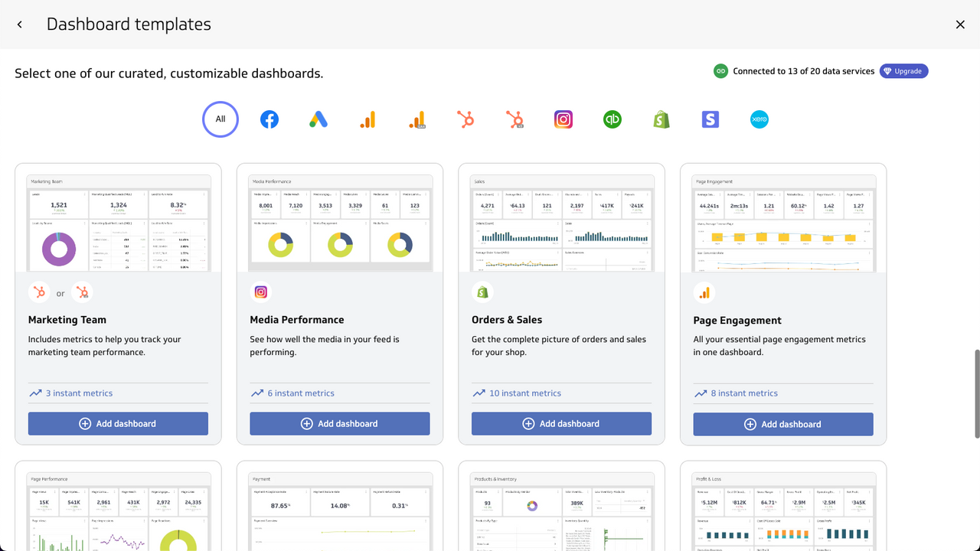This screenshot has height=551, width=980.
Task: Filter by Xero data service
Action: 759,119
